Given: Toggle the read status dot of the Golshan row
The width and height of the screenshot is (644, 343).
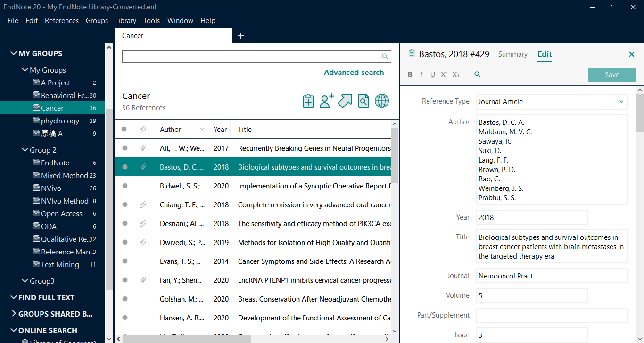Looking at the screenshot, I should pos(124,299).
